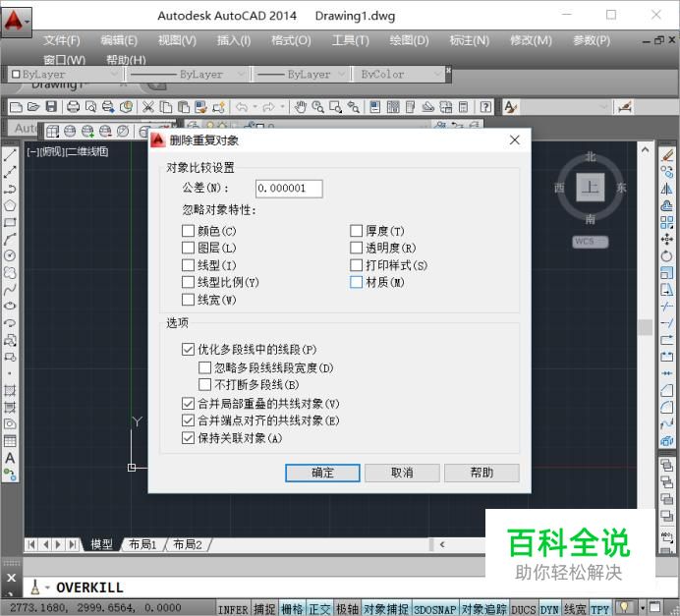
Task: Select the Rotate modify tool
Action: (667, 255)
